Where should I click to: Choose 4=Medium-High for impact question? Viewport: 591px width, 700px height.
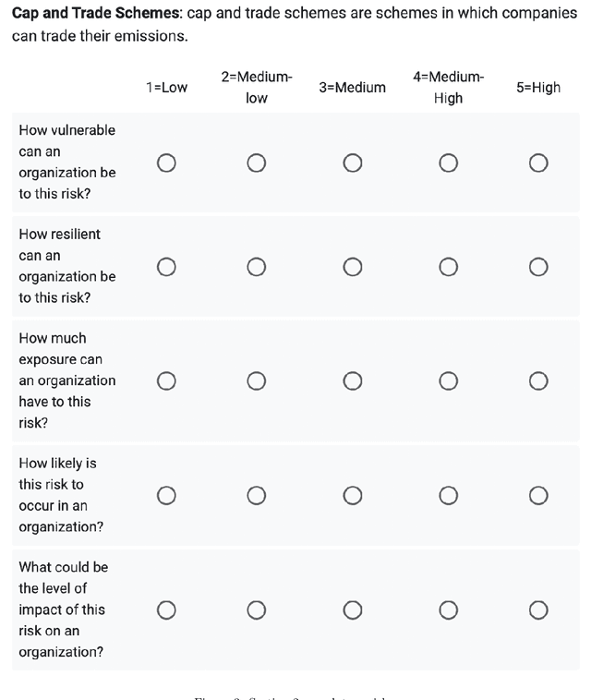tap(448, 609)
